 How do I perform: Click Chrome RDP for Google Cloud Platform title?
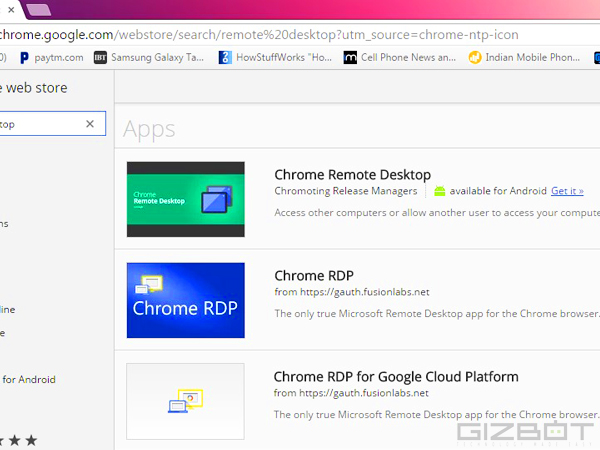pyautogui.click(x=396, y=377)
